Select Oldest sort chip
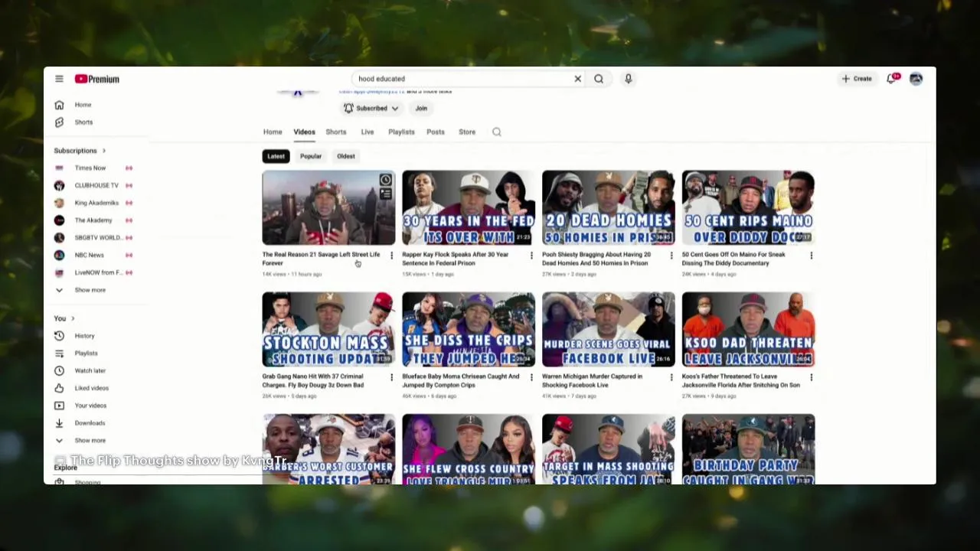Viewport: 980px width, 551px height. click(x=346, y=156)
